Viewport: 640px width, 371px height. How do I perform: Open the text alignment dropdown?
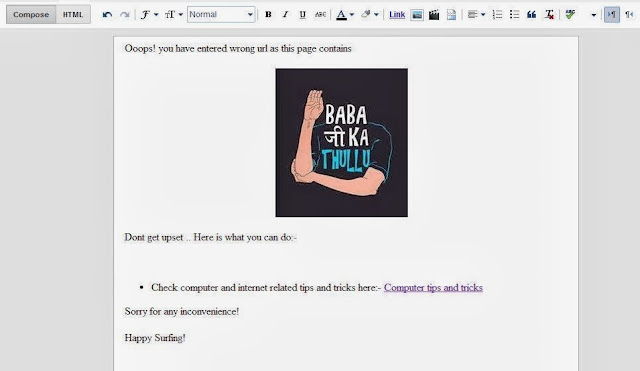click(x=476, y=15)
